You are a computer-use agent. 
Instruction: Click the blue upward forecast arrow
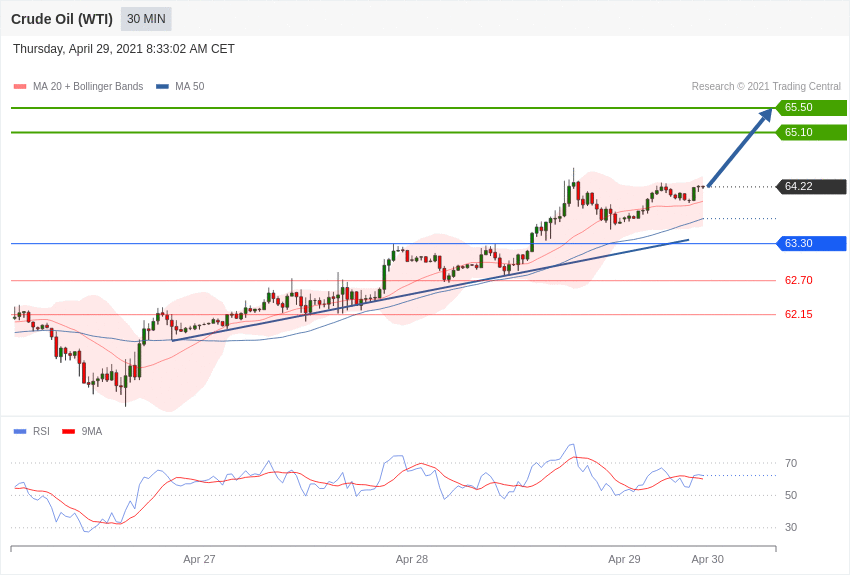(740, 147)
